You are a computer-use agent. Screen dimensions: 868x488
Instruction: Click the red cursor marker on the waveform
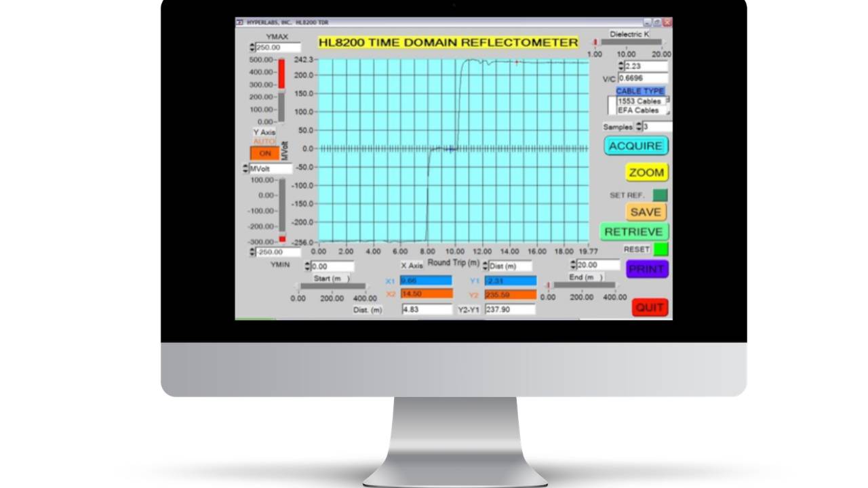coord(517,62)
